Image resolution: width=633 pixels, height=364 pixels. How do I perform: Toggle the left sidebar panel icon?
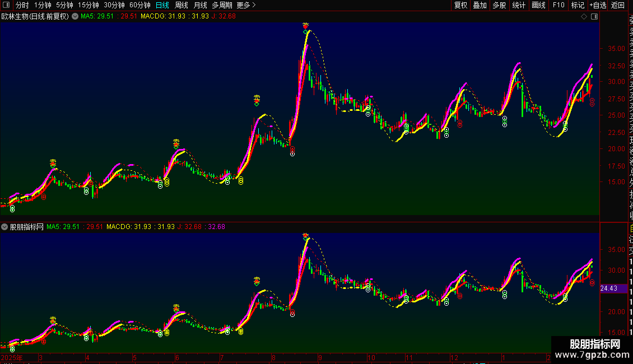pyautogui.click(x=7, y=5)
